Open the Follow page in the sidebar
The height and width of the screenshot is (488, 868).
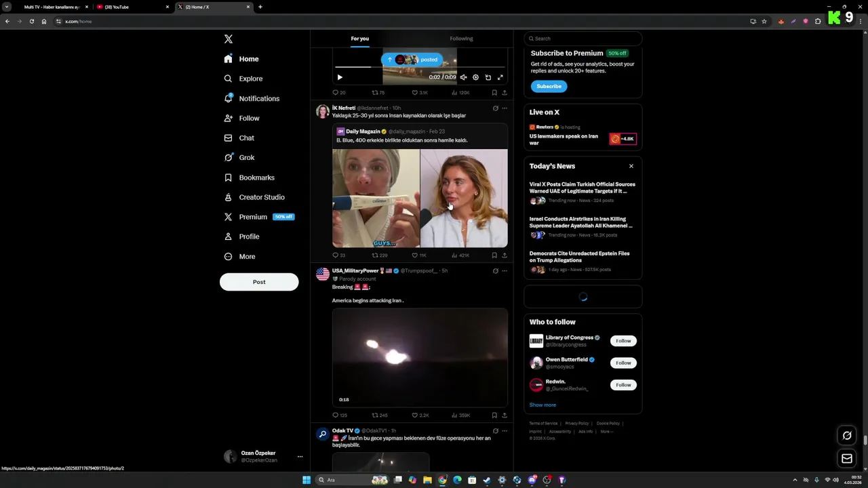click(x=241, y=118)
